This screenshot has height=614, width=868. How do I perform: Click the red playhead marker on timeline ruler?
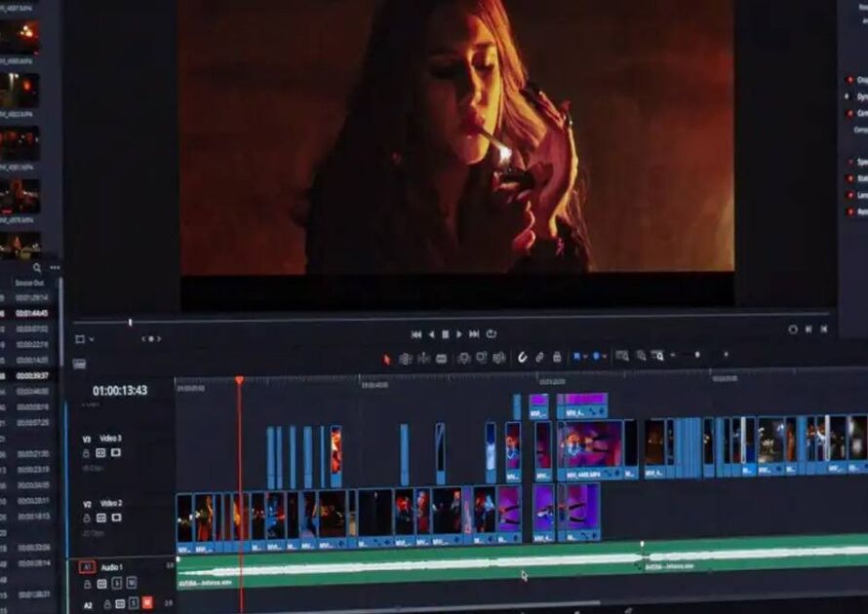239,380
